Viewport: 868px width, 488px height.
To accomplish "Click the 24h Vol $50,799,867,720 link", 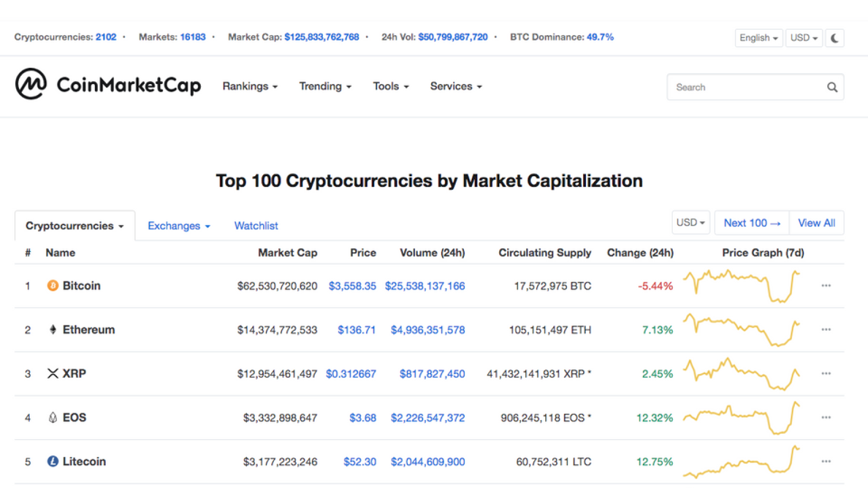I will tap(453, 37).
